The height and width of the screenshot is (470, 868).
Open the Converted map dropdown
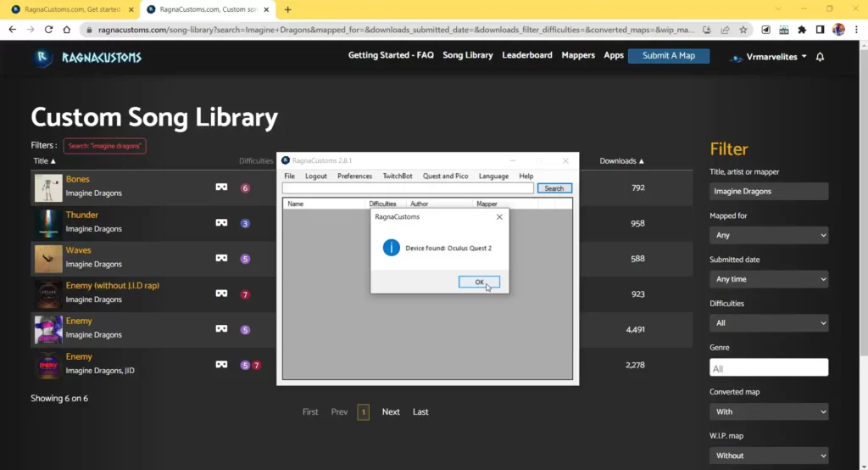pos(769,411)
